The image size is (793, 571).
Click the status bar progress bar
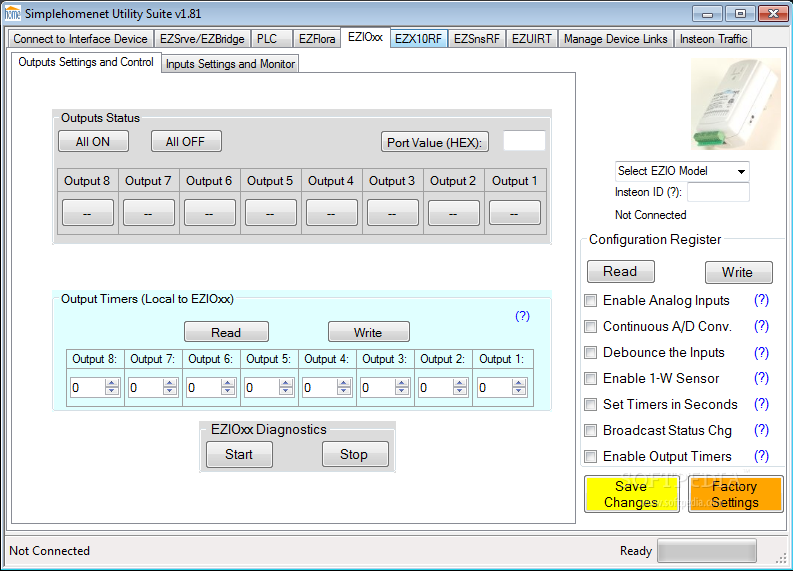point(707,551)
